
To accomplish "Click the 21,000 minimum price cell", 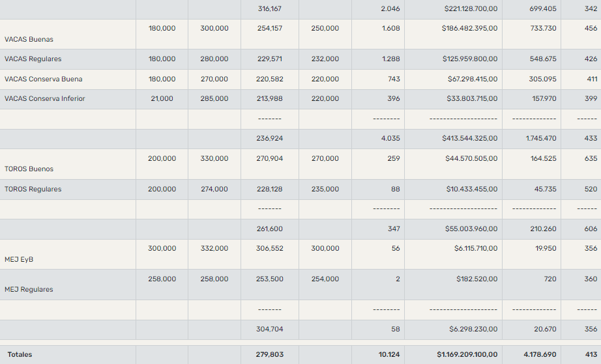I will [x=162, y=99].
